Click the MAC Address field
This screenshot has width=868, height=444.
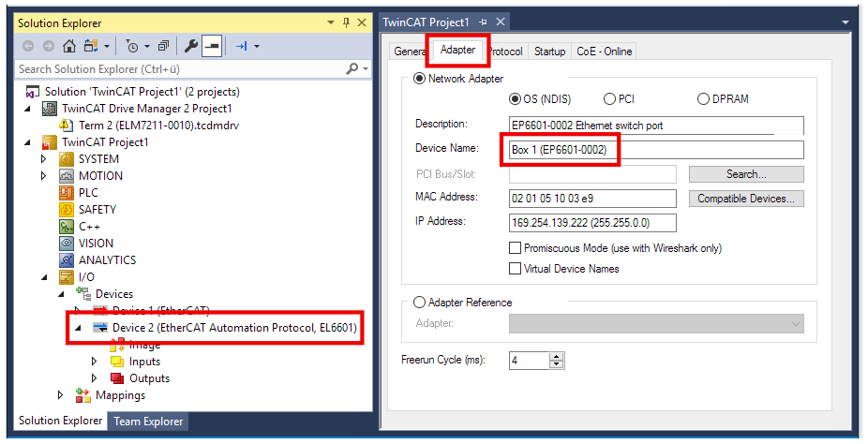[x=592, y=199]
